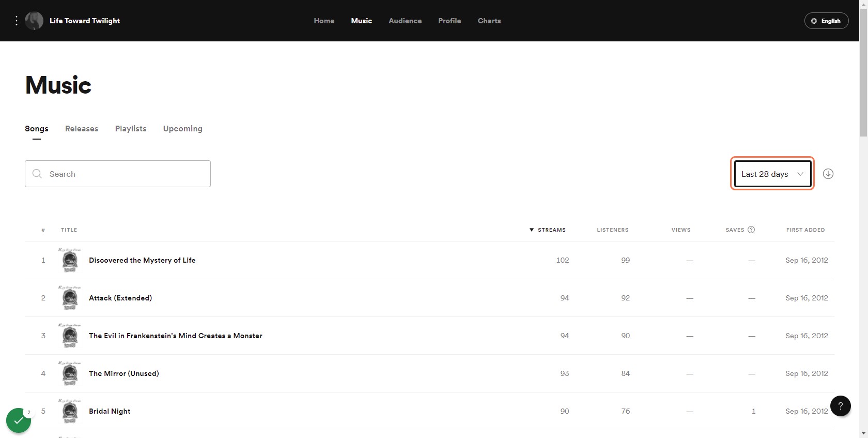
Task: Click the search magnifier icon
Action: pyautogui.click(x=37, y=174)
